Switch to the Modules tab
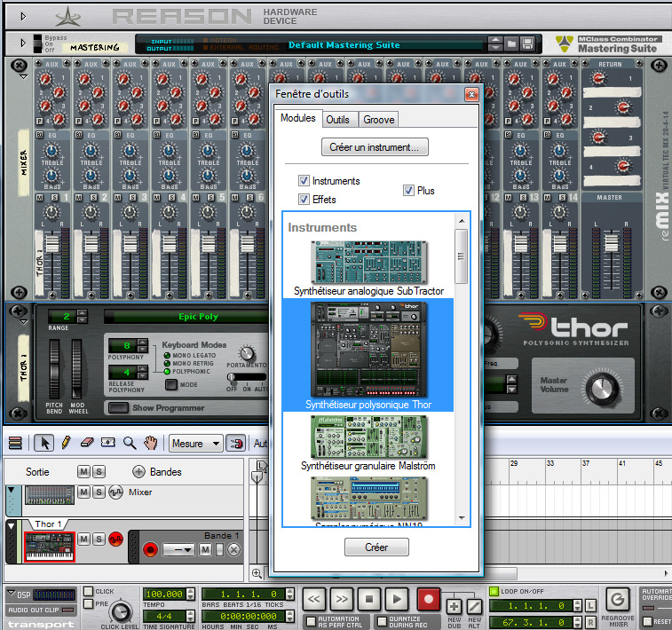The height and width of the screenshot is (630, 672). point(298,118)
